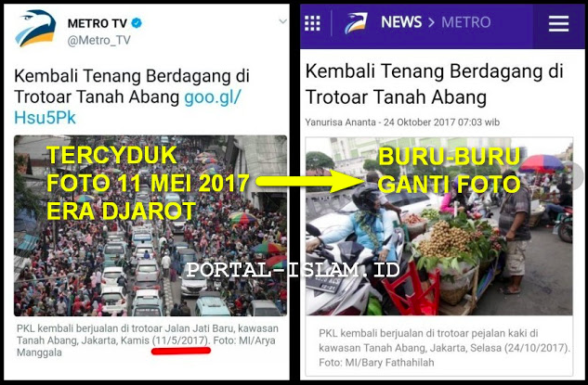Open the goo.gl/Hsu5Pk shortened link
The height and width of the screenshot is (385, 588).
coord(127,107)
